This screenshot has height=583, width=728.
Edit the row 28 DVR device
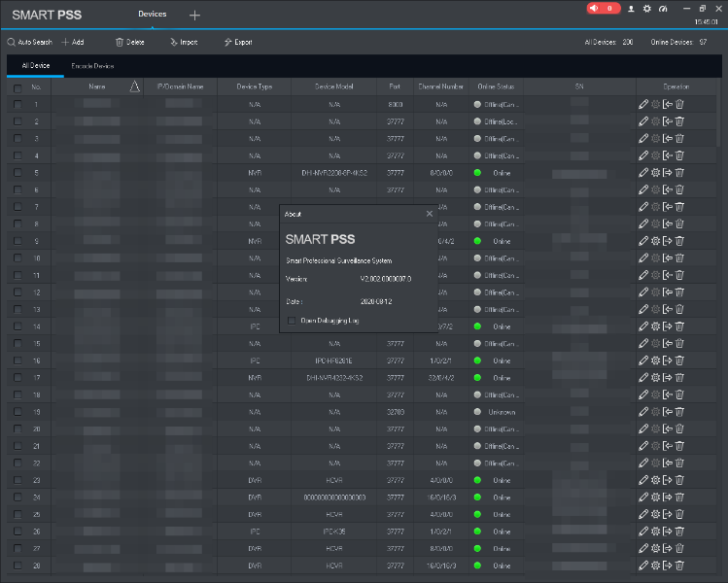[643, 566]
